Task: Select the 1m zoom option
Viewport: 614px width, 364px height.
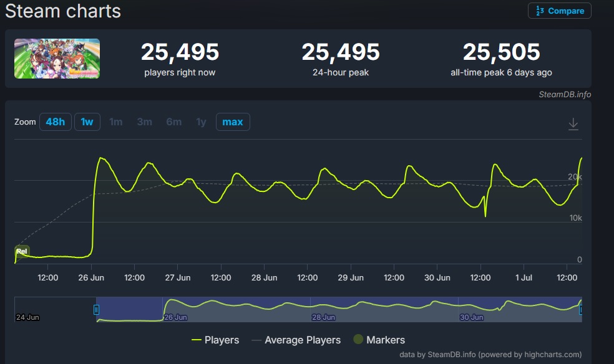Action: 116,122
